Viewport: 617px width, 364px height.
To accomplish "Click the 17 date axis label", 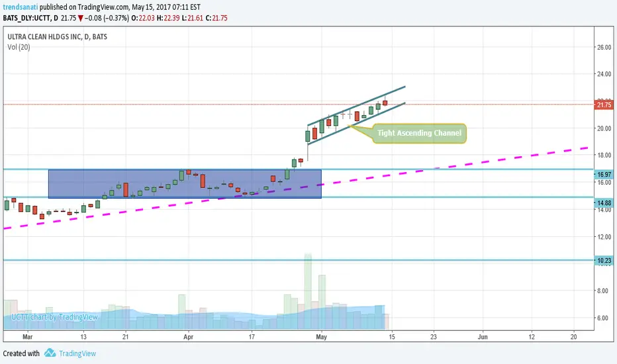I will coord(252,337).
